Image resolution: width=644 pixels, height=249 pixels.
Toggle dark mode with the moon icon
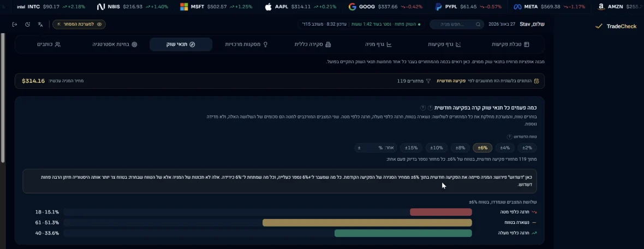coord(27,24)
